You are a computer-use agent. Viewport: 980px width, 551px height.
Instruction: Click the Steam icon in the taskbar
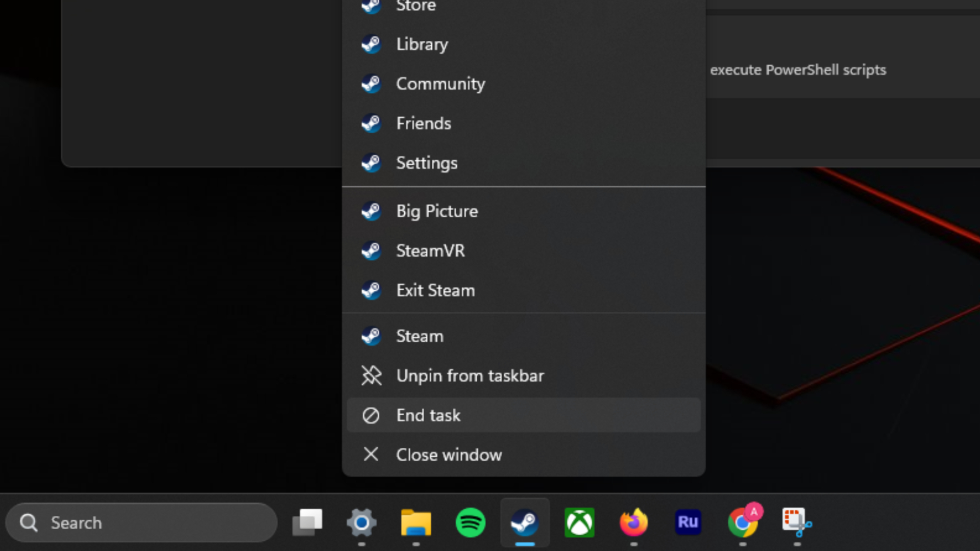(x=525, y=522)
